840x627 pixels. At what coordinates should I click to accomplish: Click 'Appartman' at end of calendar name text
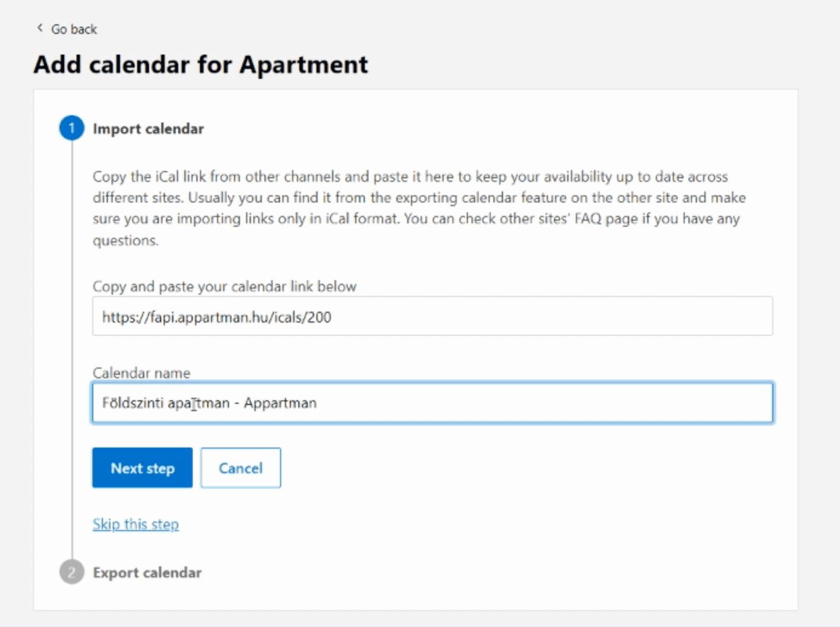tap(280, 403)
